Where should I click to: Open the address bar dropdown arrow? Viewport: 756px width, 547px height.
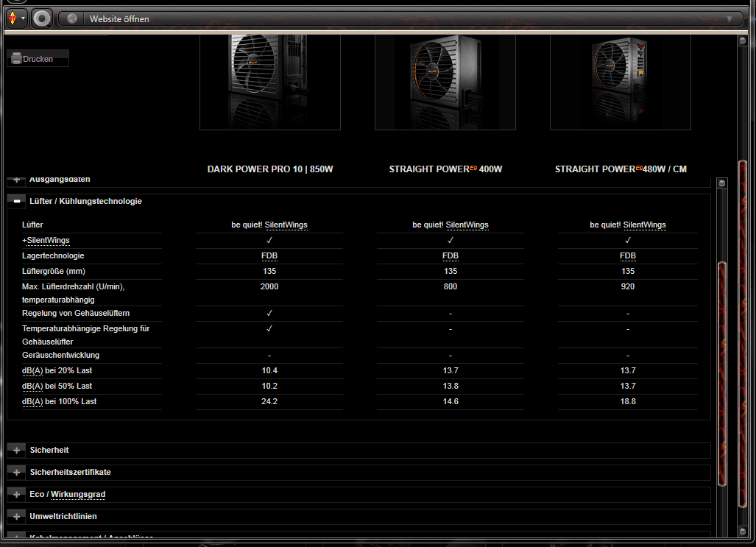(729, 19)
